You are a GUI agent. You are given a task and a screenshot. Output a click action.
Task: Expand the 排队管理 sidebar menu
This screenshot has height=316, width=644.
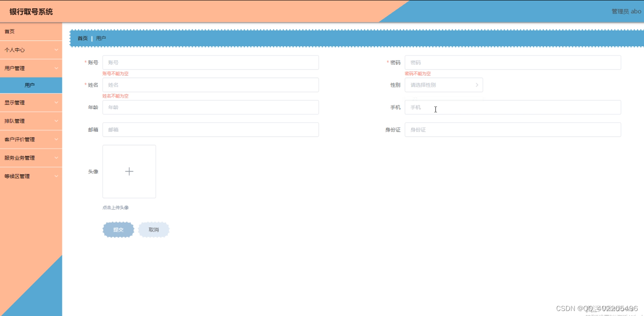31,121
